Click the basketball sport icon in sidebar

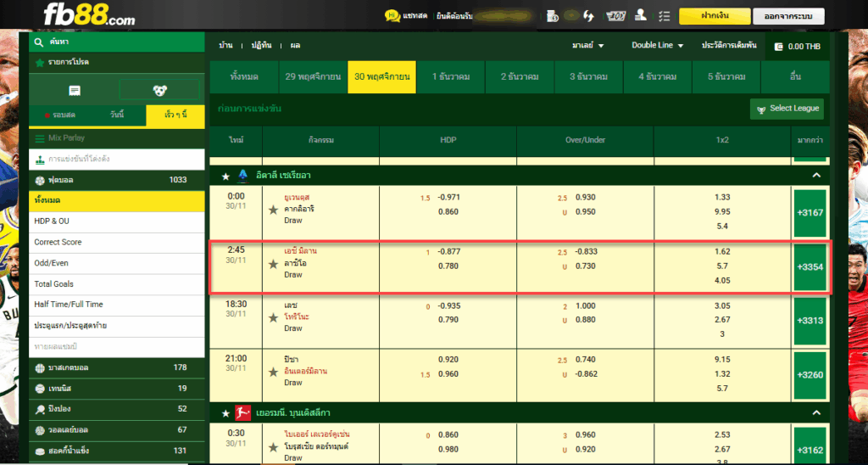click(39, 367)
